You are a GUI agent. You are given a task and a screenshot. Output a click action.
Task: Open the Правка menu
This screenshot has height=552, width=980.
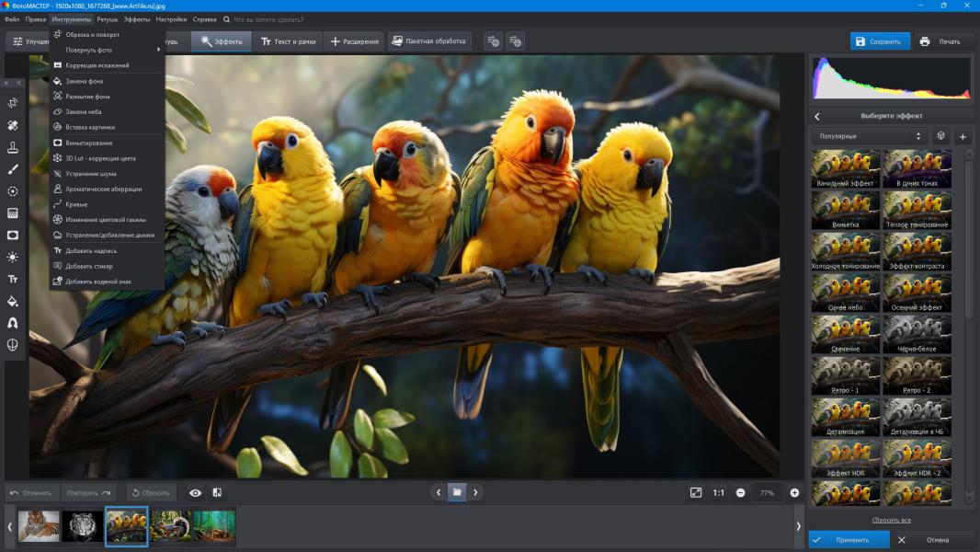tap(35, 19)
